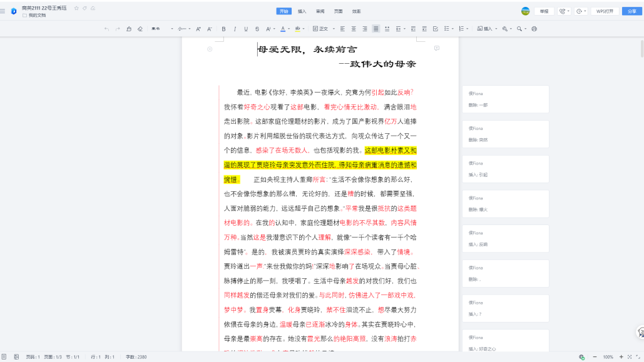Switch to the 审阅 tab

click(x=320, y=11)
